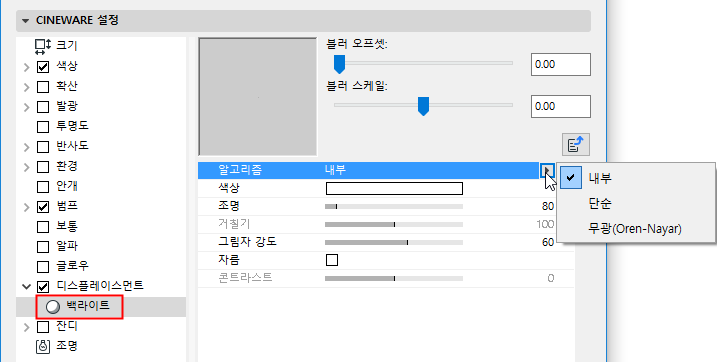
Task: Enable the 잔디 channel checkbox
Action: [x=43, y=327]
